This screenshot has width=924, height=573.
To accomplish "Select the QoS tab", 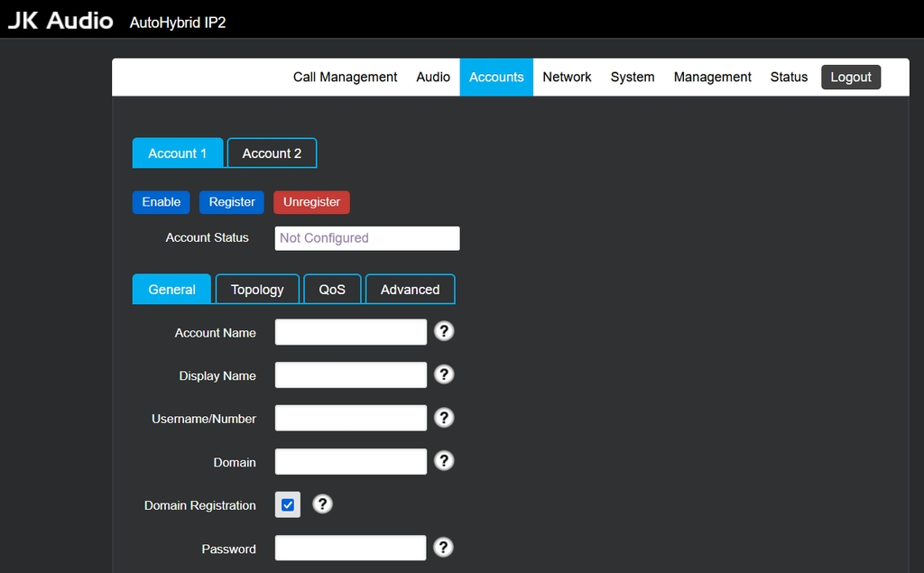I will (332, 290).
